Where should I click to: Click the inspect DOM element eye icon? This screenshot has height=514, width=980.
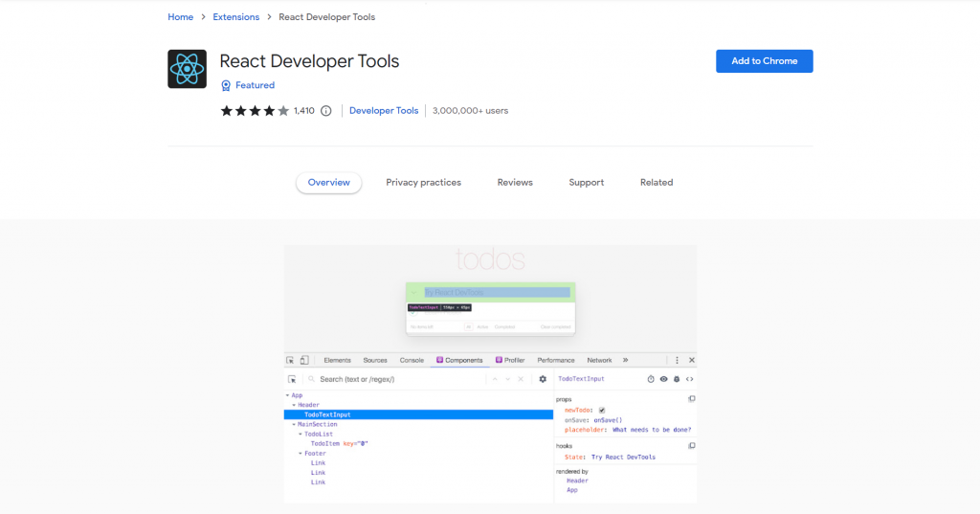click(x=664, y=379)
